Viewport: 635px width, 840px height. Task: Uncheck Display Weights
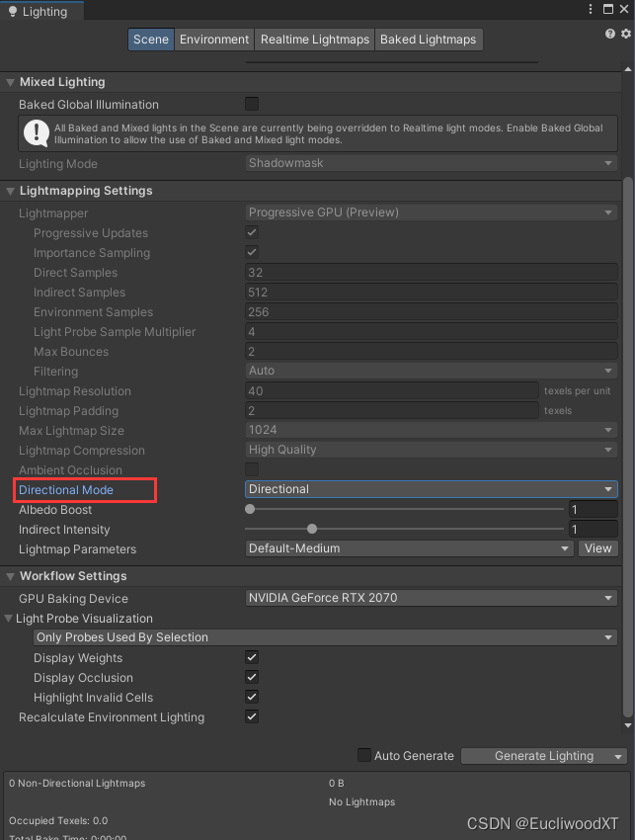[x=252, y=657]
